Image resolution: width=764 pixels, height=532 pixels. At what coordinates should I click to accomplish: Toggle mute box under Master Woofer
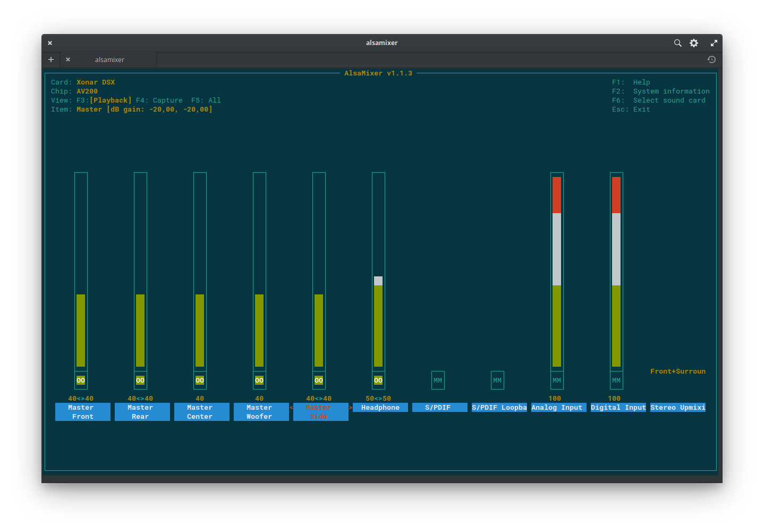point(259,380)
